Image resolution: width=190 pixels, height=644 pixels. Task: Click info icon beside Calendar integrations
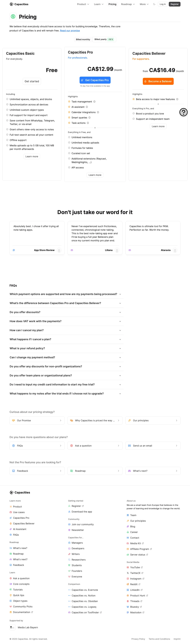coord(98,112)
